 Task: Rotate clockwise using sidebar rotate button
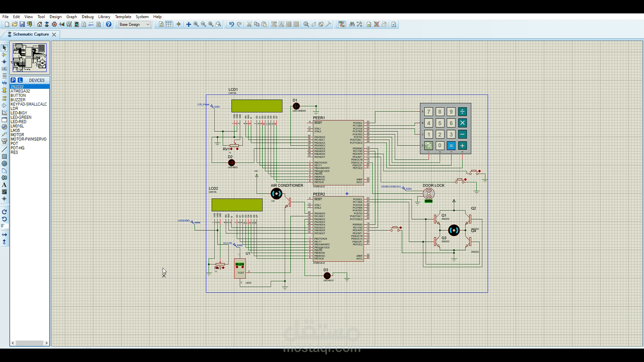coord(4,212)
